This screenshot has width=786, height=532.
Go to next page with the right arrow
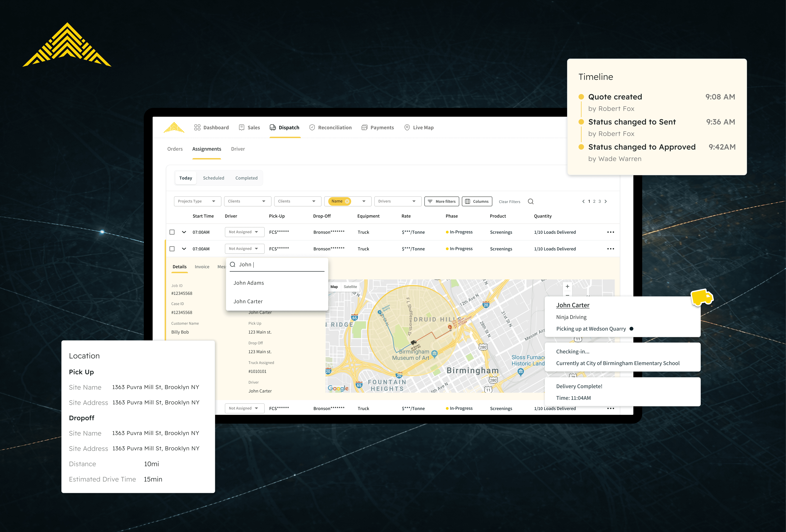(x=606, y=201)
